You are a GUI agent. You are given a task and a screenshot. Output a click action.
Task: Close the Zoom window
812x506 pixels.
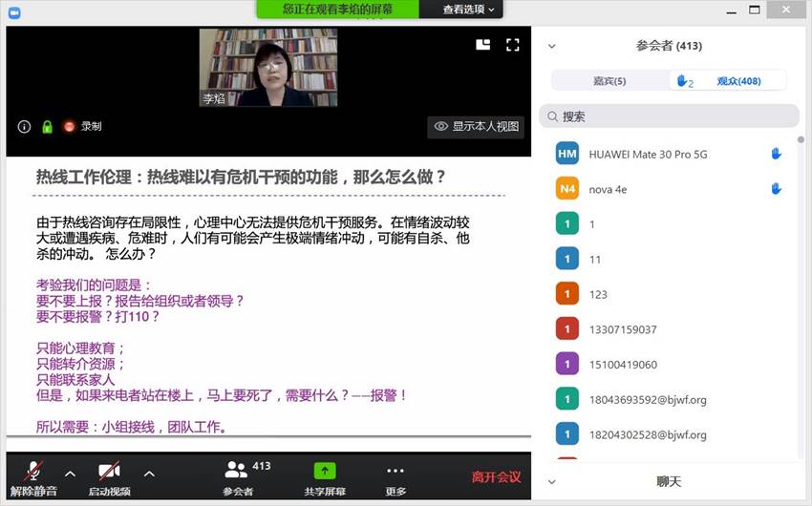pos(786,10)
